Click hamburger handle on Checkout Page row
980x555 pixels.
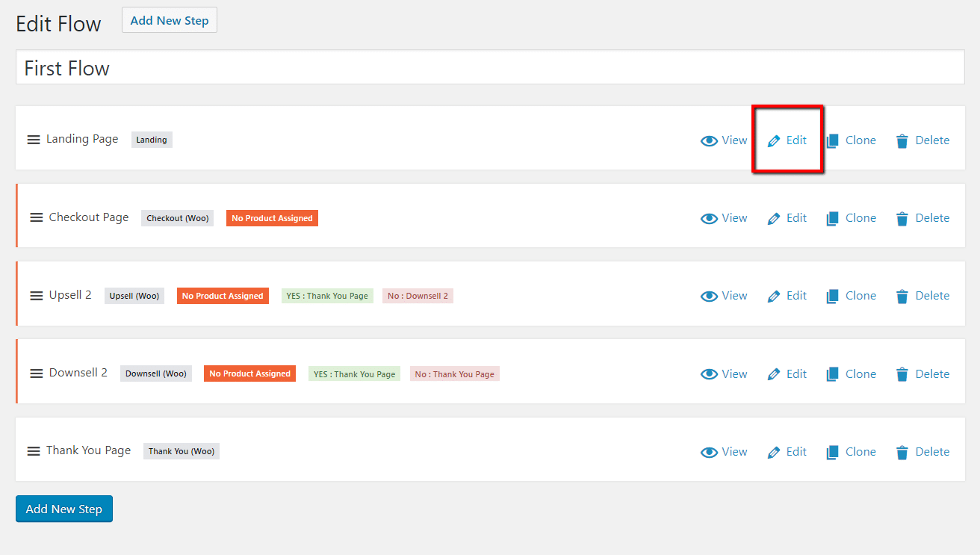pos(37,217)
